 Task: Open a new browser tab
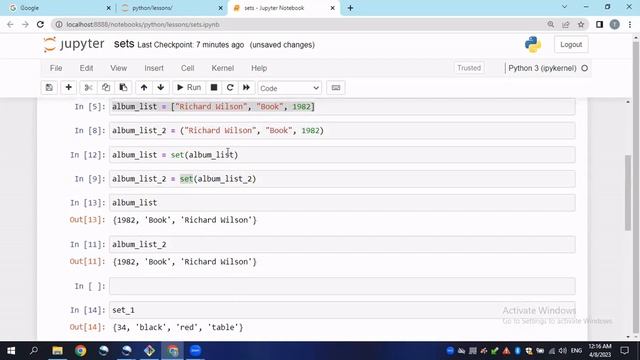(x=350, y=8)
